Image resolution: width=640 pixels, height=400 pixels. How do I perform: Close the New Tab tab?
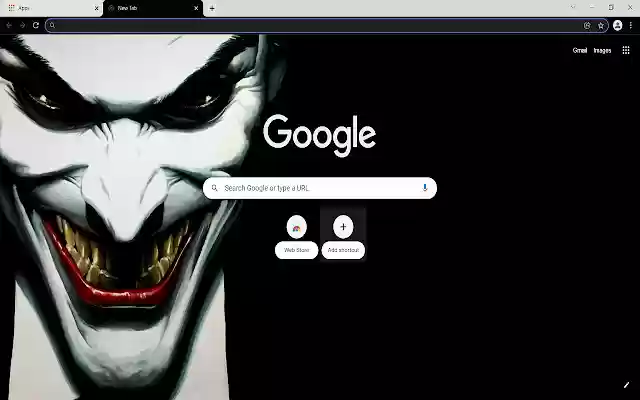(x=196, y=8)
